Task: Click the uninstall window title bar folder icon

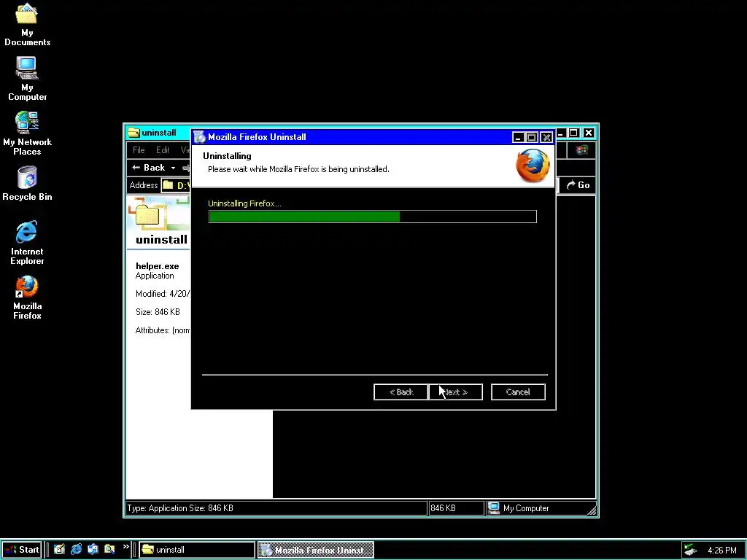Action: point(133,133)
